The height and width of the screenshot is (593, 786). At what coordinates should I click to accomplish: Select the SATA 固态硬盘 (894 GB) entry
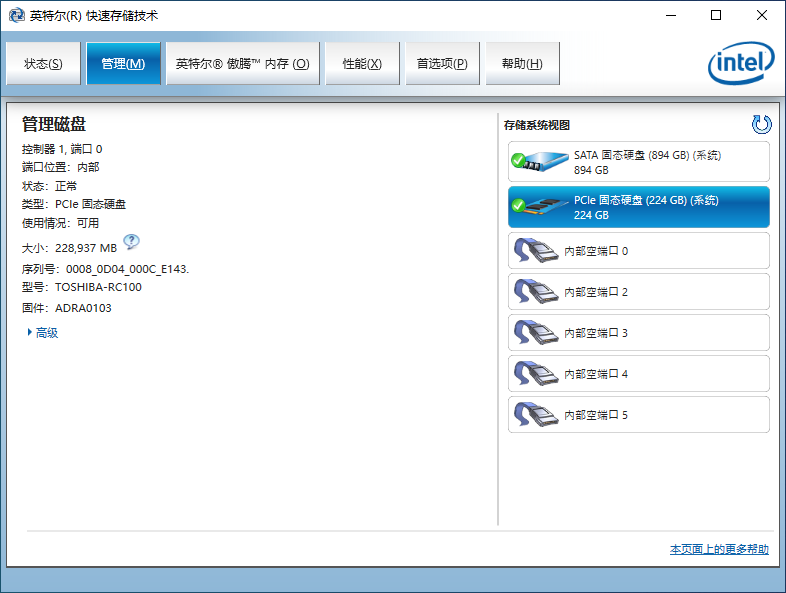pyautogui.click(x=639, y=161)
